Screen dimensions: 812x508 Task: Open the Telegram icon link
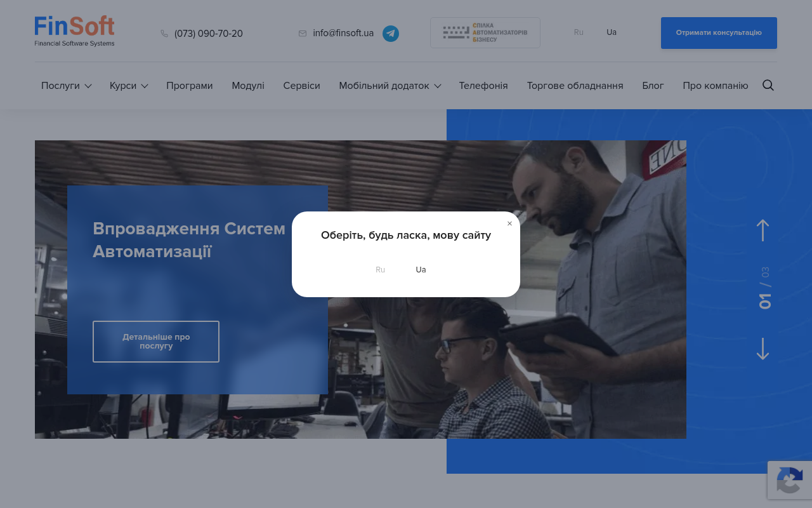pos(391,34)
